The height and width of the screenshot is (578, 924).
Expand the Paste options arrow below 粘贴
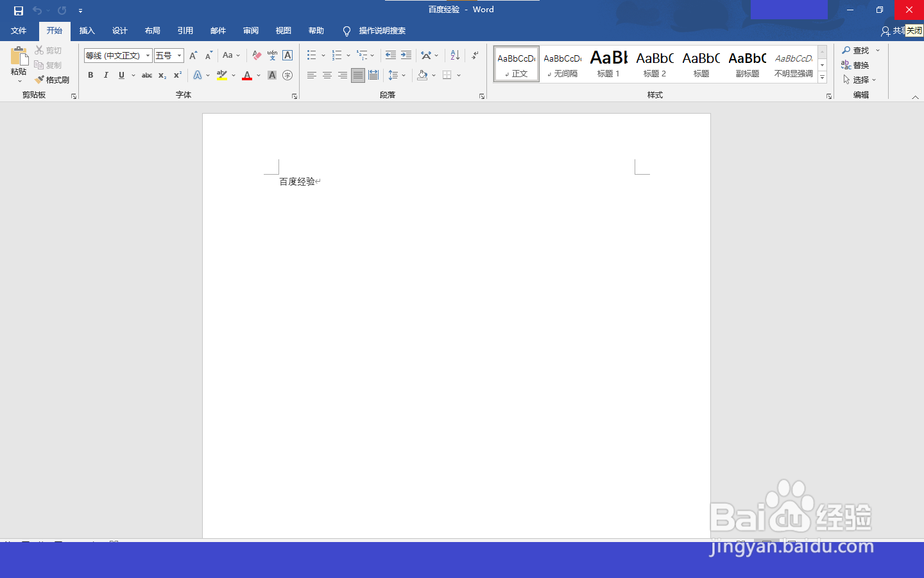[x=19, y=81]
